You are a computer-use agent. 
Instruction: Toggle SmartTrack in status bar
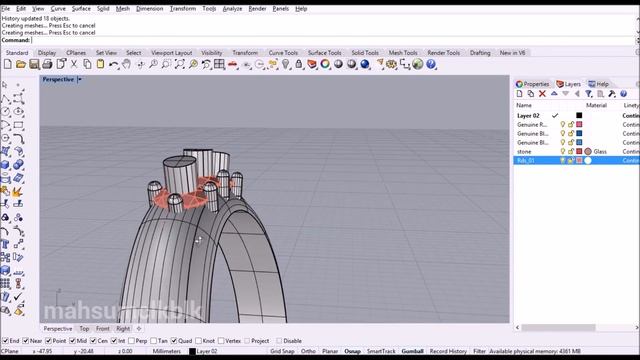[381, 351]
